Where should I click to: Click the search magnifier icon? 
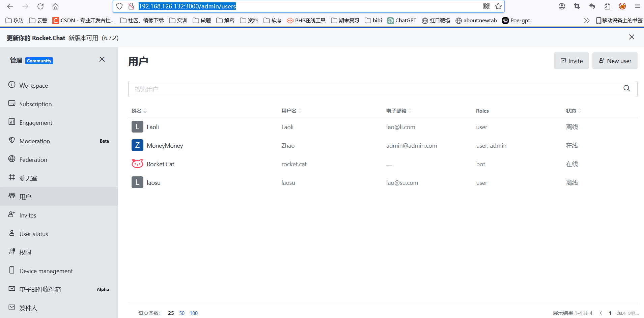626,88
